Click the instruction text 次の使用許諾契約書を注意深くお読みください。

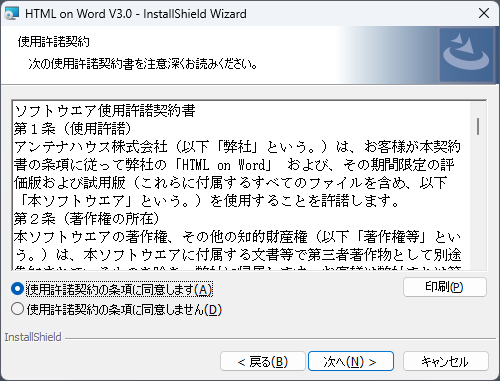[143, 63]
